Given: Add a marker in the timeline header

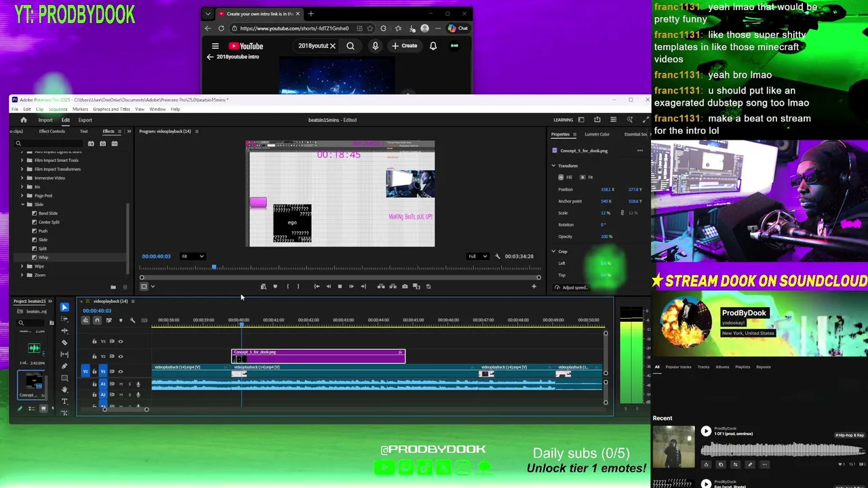Looking at the screenshot, I should point(121,320).
